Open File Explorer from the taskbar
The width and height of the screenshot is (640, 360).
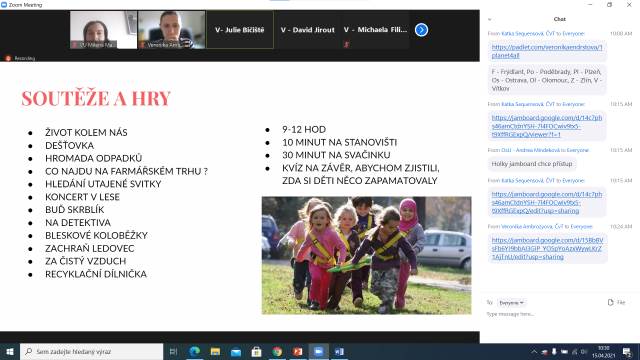[x=215, y=351]
